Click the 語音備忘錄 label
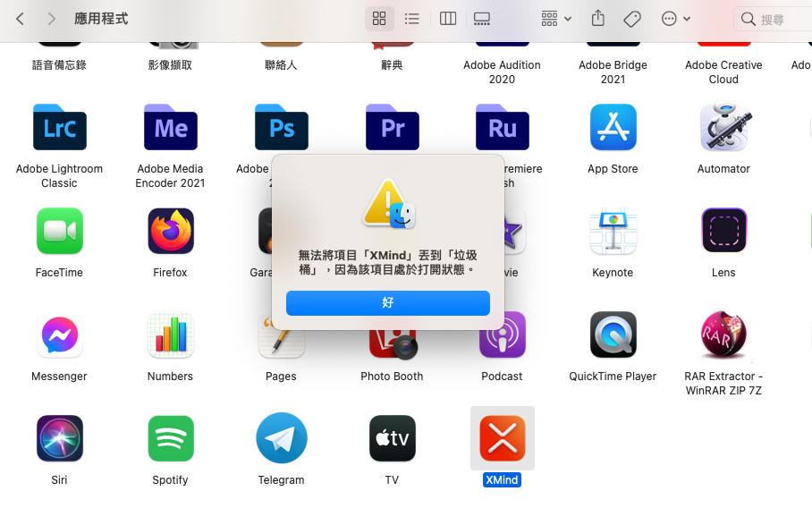The image size is (812, 508). coord(59,65)
